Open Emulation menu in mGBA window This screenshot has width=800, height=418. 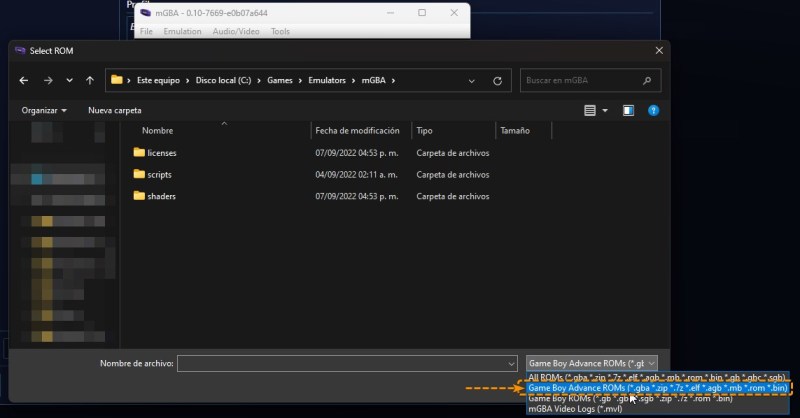pyautogui.click(x=182, y=32)
